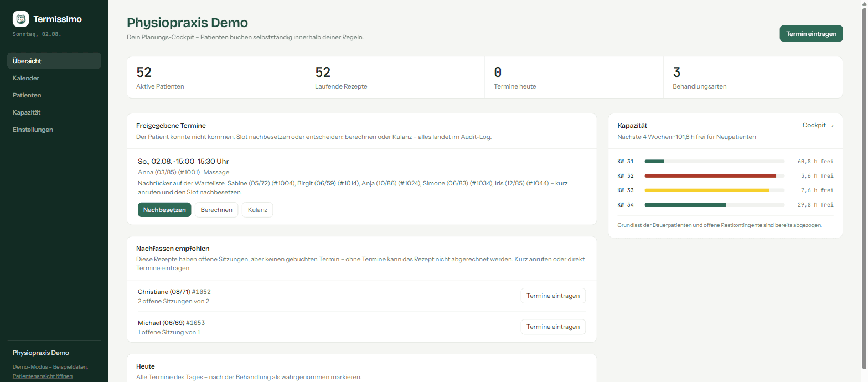Click Termine eintragen for Michael

[x=553, y=327]
